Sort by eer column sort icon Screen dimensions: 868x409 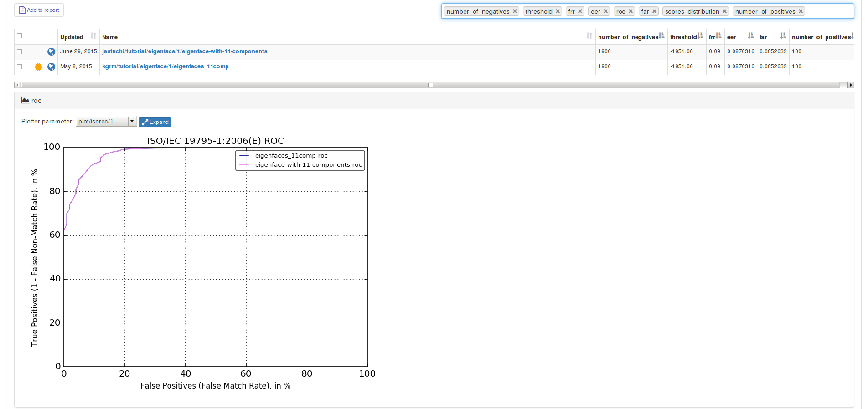pos(751,36)
